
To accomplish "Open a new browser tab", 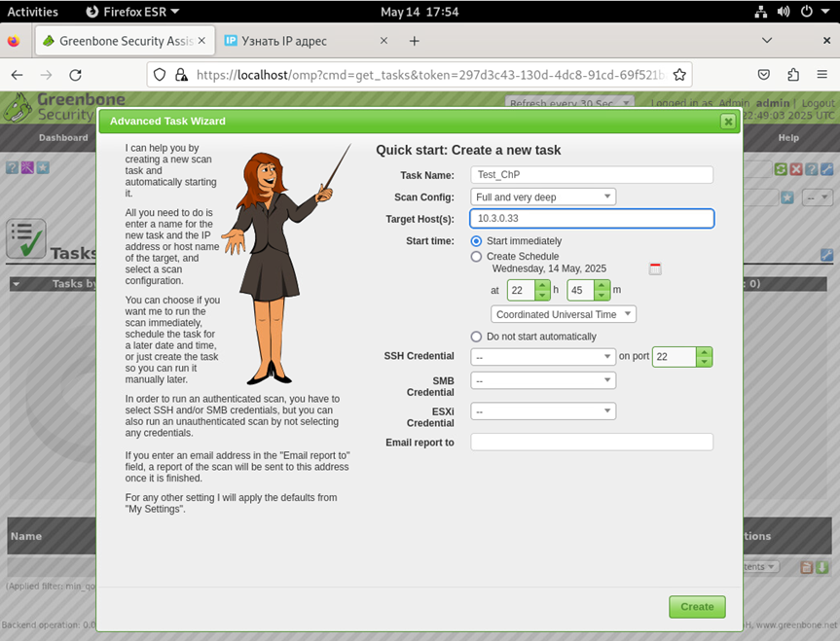I will click(414, 41).
